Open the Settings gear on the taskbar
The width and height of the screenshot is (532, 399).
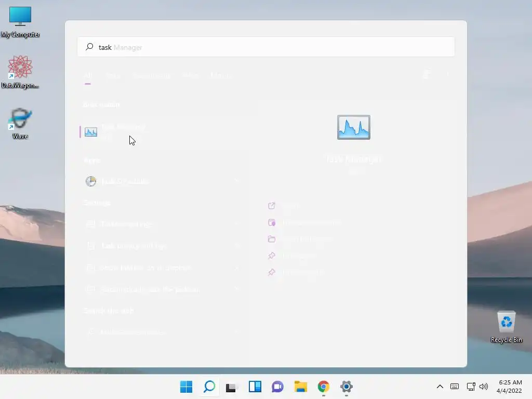[347, 387]
